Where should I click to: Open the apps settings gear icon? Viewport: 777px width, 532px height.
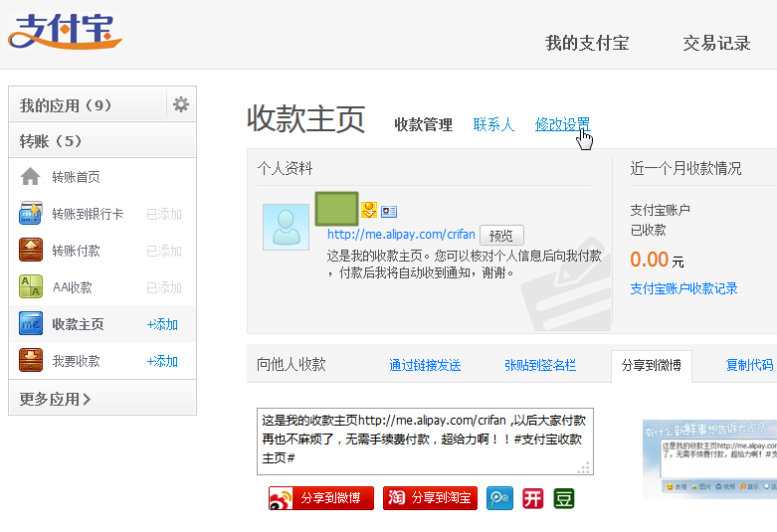point(181,104)
